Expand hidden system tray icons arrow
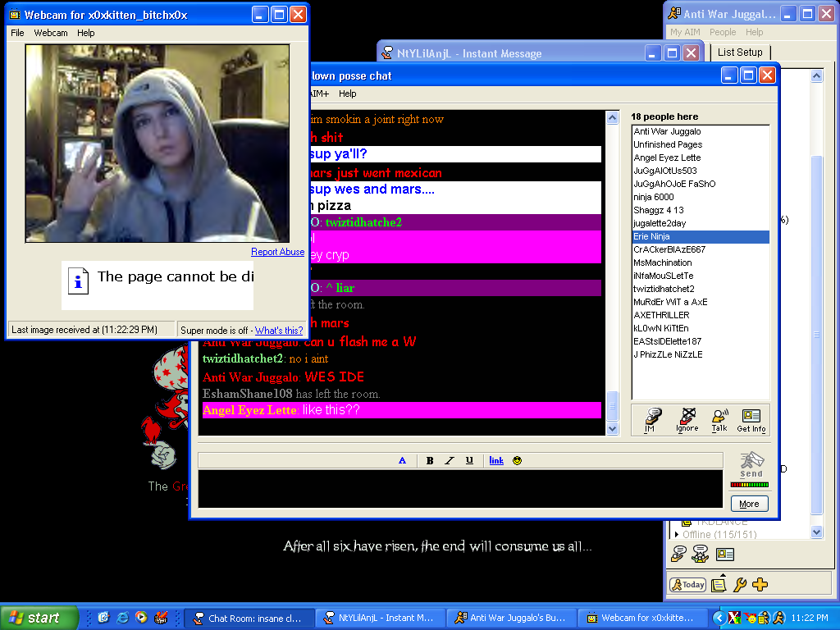 tap(719, 618)
